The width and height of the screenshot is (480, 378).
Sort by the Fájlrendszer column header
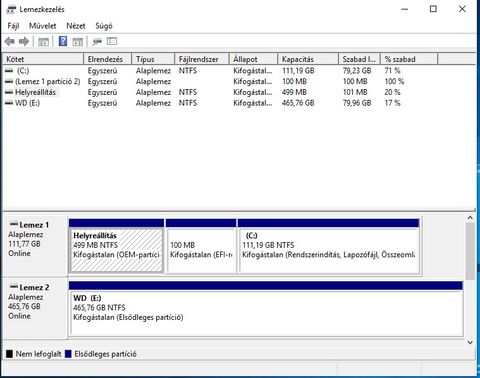click(x=202, y=59)
